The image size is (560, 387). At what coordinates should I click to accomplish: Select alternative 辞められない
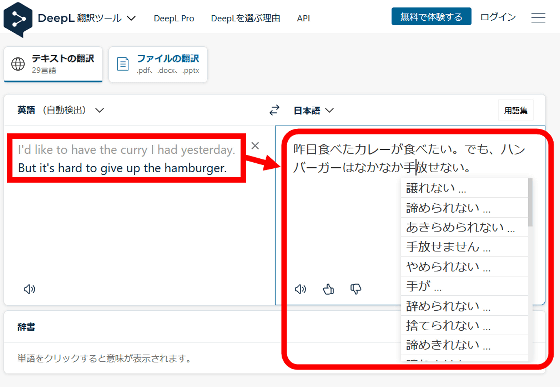pos(464,306)
